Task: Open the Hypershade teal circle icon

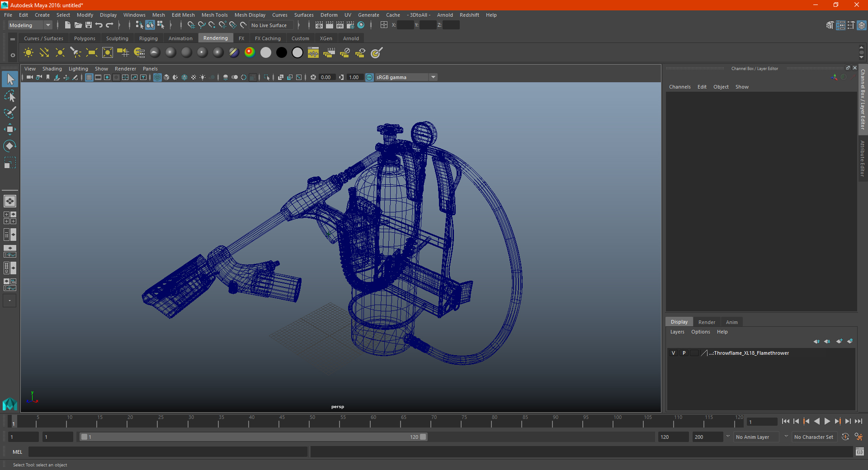Action: 361,25
